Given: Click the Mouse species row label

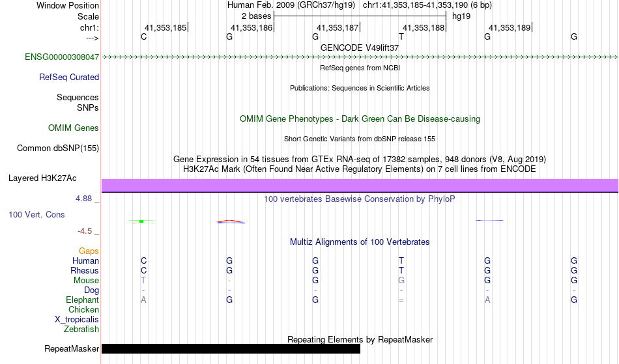Looking at the screenshot, I should [x=86, y=281].
